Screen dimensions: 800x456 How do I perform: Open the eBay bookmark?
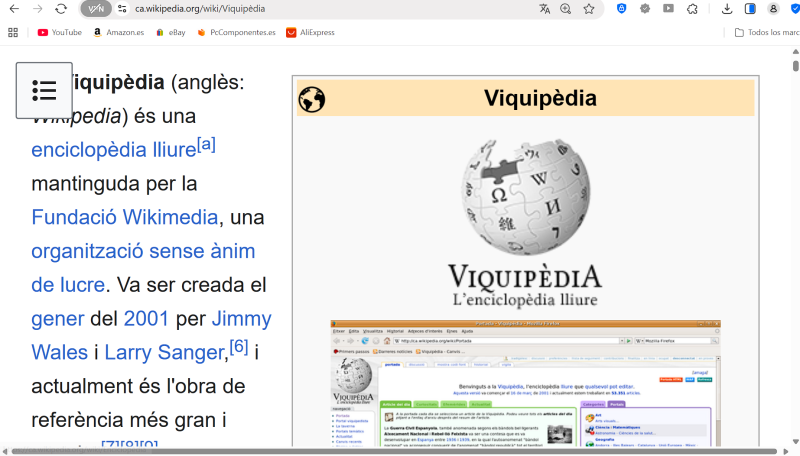click(170, 32)
